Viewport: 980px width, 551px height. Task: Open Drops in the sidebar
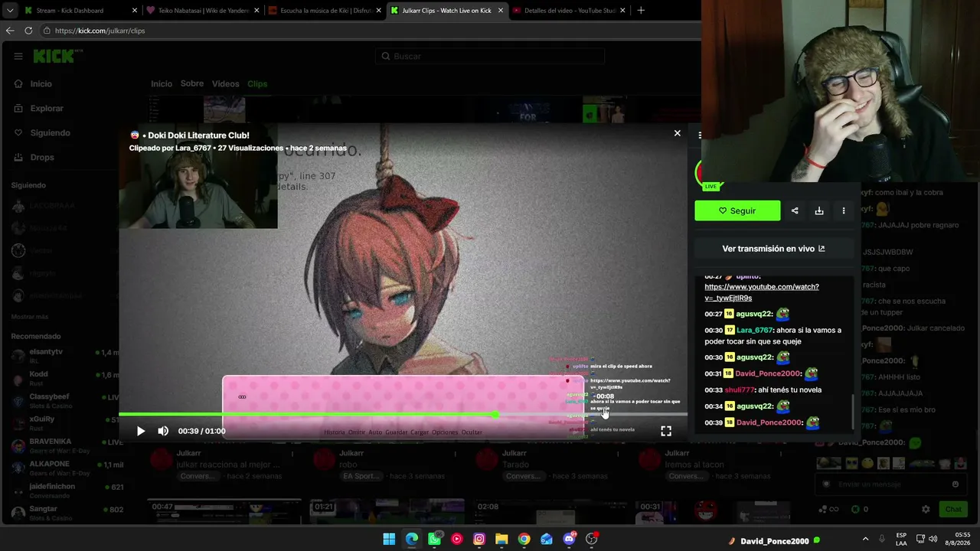coord(34,158)
